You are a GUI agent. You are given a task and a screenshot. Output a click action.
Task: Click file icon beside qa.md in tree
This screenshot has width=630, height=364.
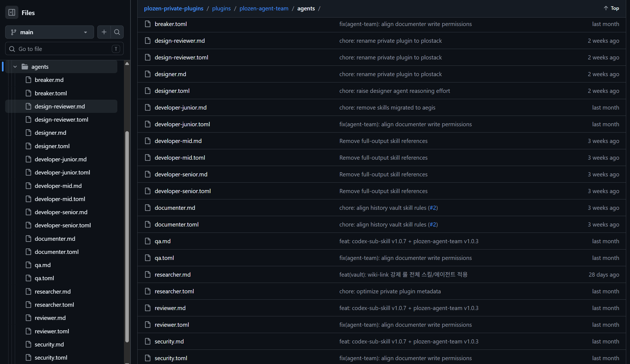(x=28, y=265)
